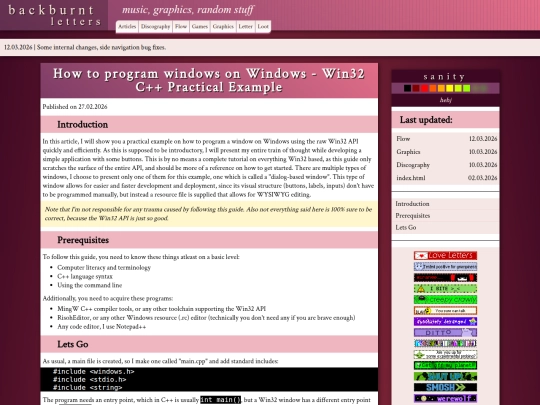540x405 pixels.
Task: Click the Notepad++ code editor bullet
Action: [102, 326]
